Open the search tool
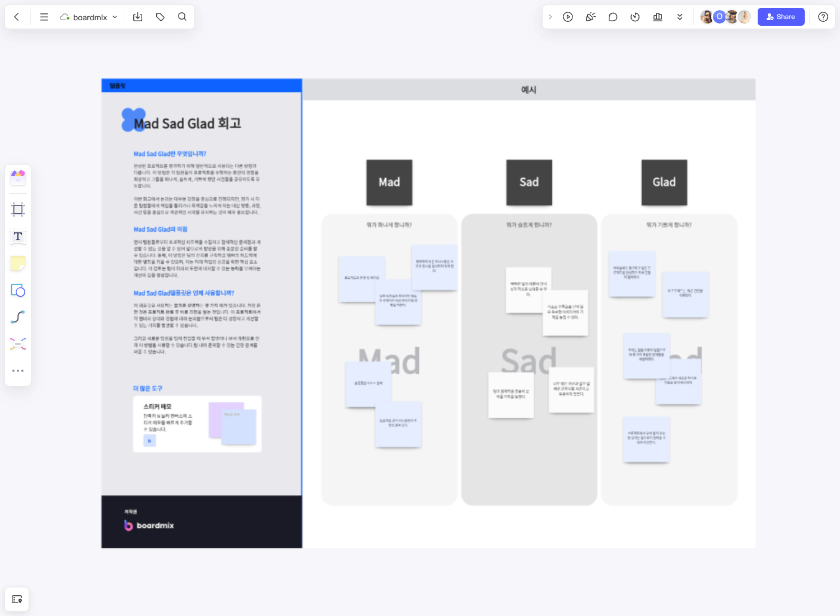 coord(182,17)
